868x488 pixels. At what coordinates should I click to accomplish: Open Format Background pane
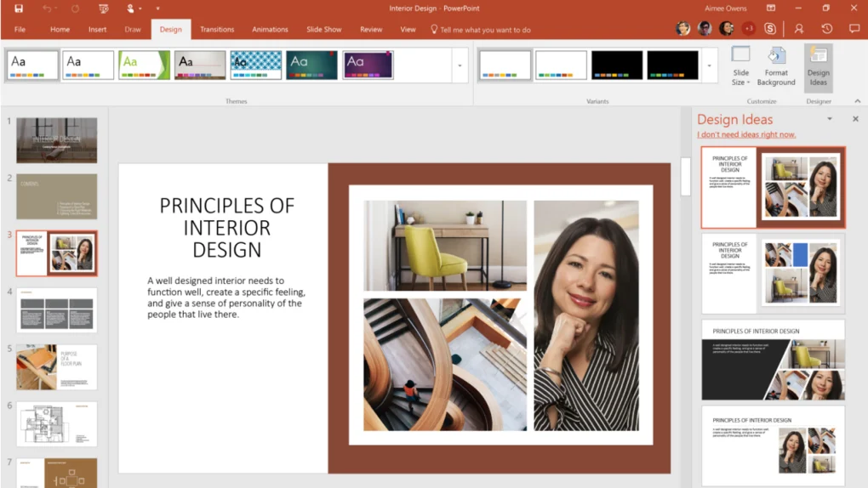point(776,66)
